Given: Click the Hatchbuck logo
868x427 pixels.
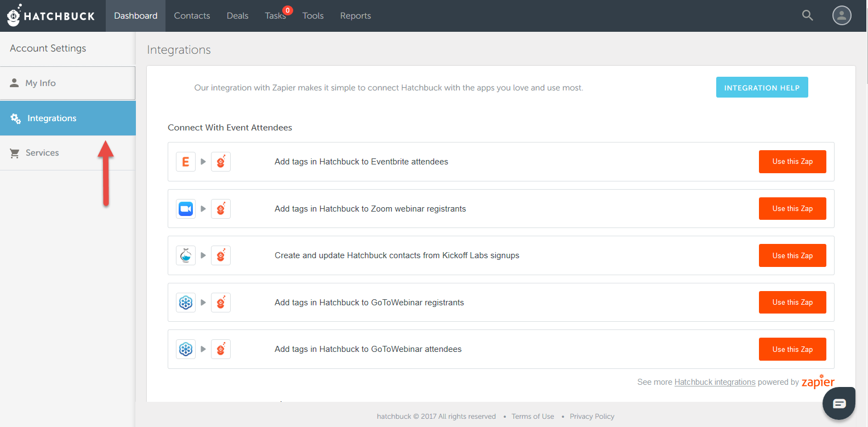Looking at the screenshot, I should 51,15.
